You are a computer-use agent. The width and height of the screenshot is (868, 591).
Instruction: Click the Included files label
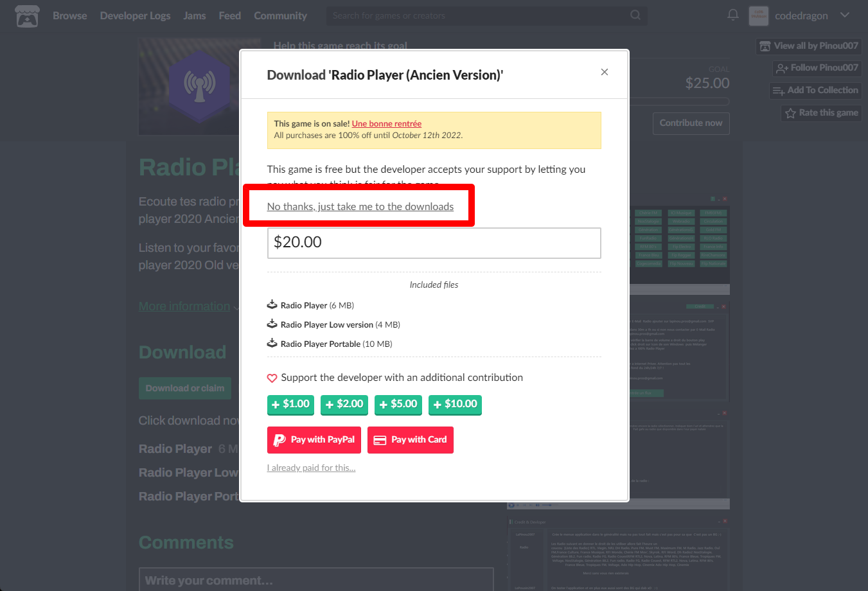click(x=434, y=285)
